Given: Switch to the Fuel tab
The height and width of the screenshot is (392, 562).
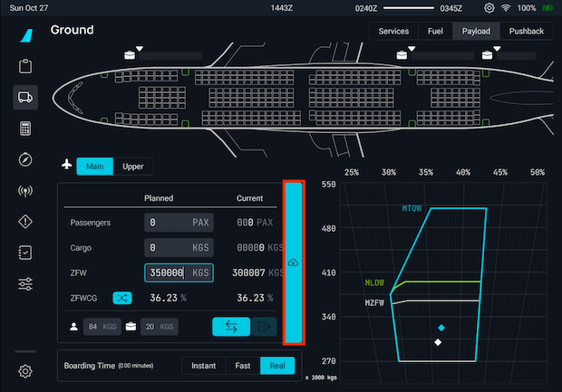Looking at the screenshot, I should pos(435,31).
